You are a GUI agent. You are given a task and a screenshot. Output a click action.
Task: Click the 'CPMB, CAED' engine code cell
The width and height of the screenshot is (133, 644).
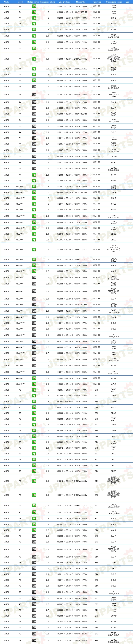[114, 448]
